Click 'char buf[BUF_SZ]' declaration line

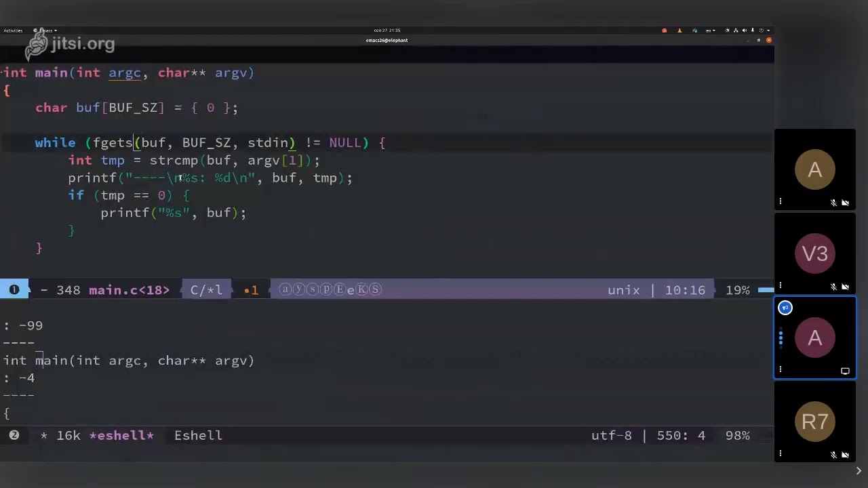[136, 108]
